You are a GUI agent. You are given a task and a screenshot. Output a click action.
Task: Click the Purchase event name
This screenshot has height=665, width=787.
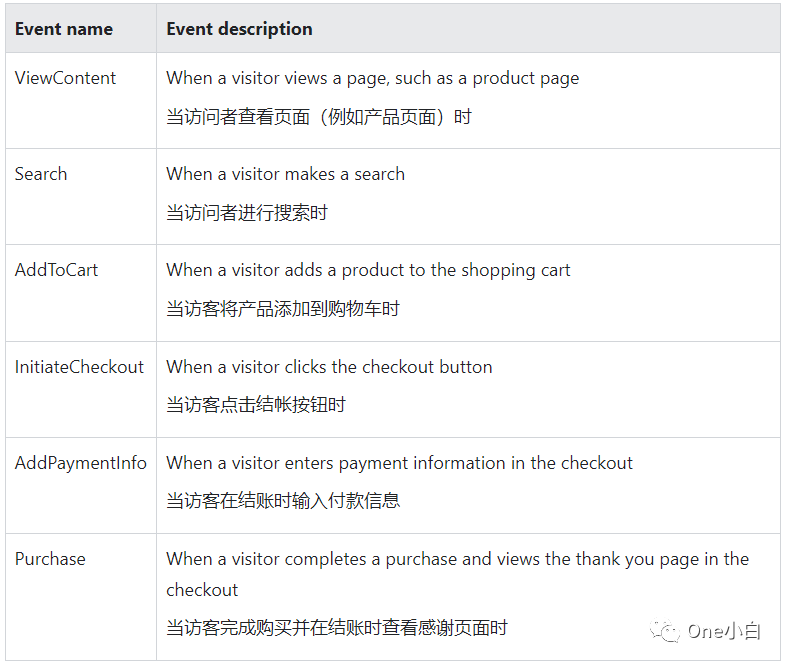pyautogui.click(x=50, y=559)
